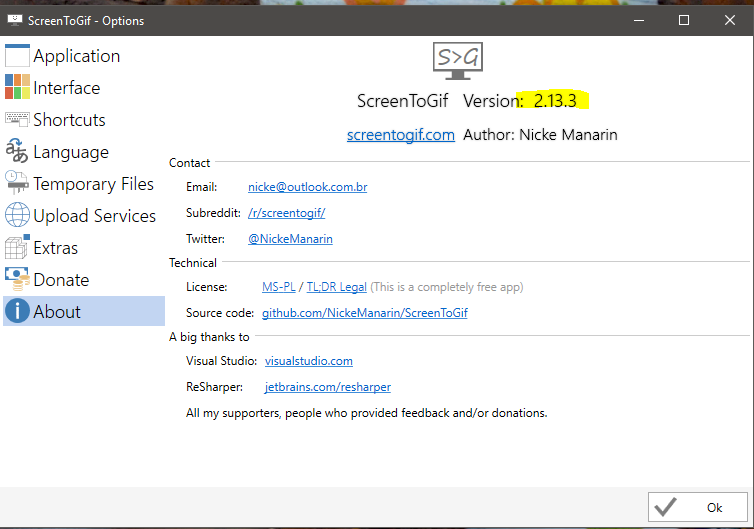Viewport: 754px width, 529px height.
Task: Click the ReSharper: label
Action: 214,387
